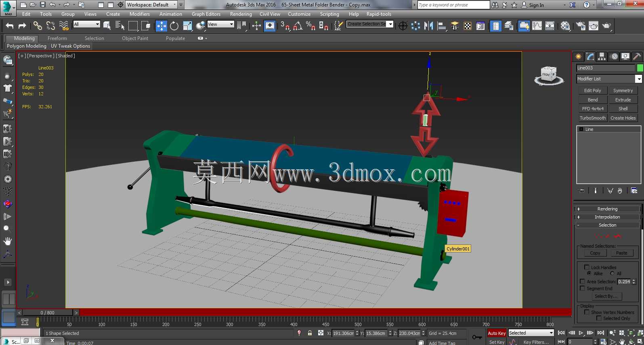This screenshot has width=644, height=345.
Task: Click the ViewCube in the viewport
Action: (549, 76)
